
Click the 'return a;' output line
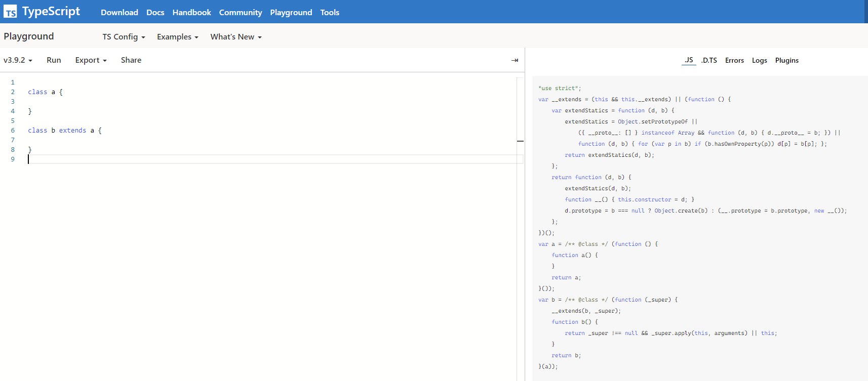(566, 277)
